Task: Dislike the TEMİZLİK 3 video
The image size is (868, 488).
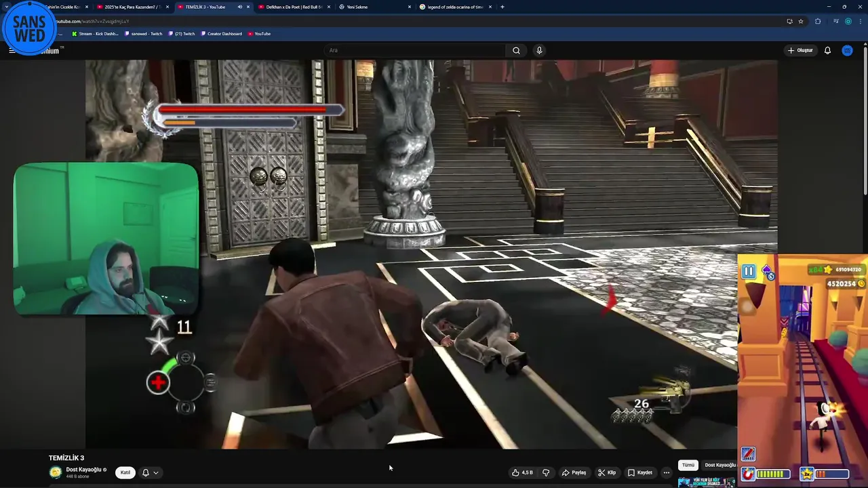Action: [546, 472]
